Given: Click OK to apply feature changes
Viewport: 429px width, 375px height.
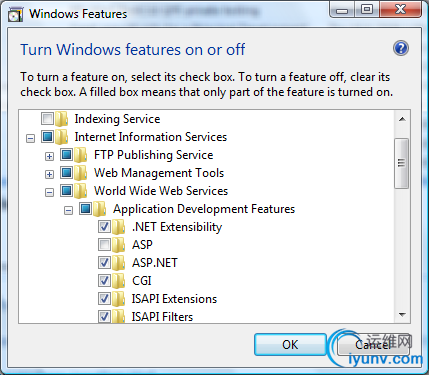Looking at the screenshot, I should click(290, 344).
